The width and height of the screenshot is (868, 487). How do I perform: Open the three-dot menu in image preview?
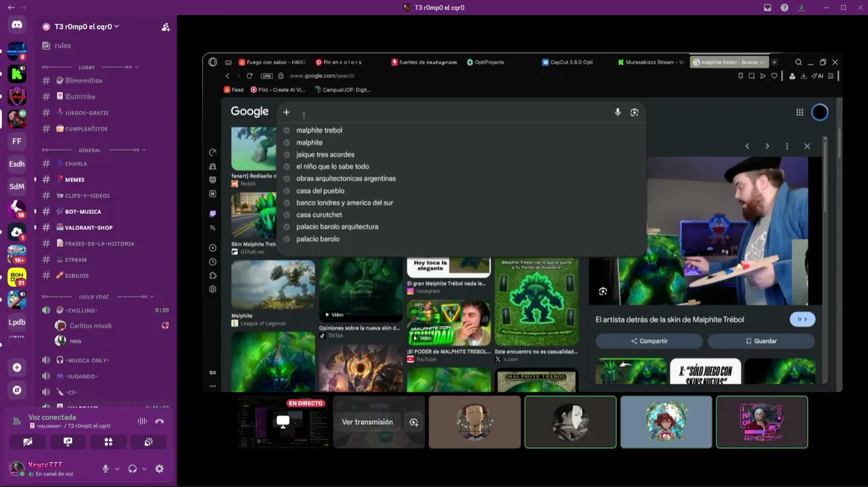(x=787, y=146)
